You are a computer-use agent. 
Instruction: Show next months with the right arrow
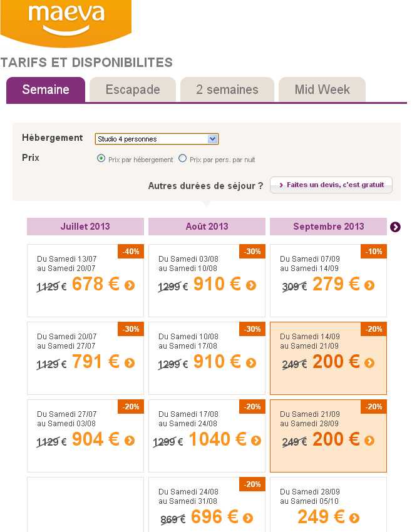coord(395,227)
